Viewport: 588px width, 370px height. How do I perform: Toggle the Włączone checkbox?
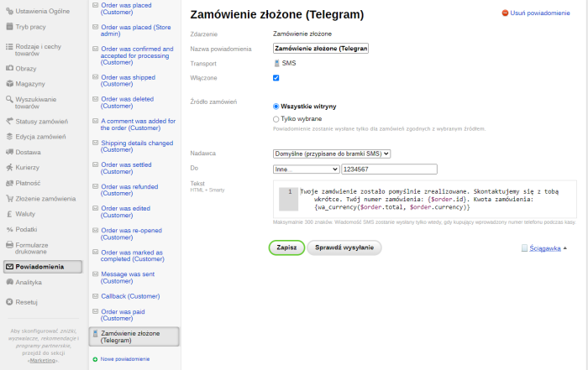(276, 77)
